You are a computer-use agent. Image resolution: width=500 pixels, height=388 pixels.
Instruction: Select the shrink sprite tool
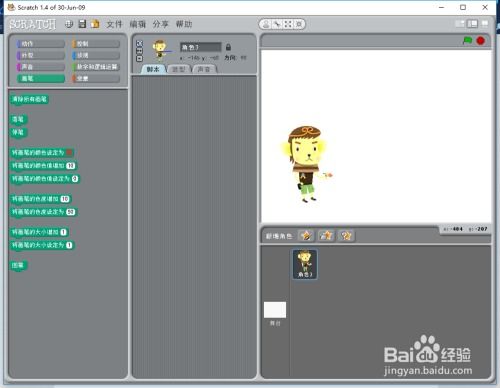[299, 24]
